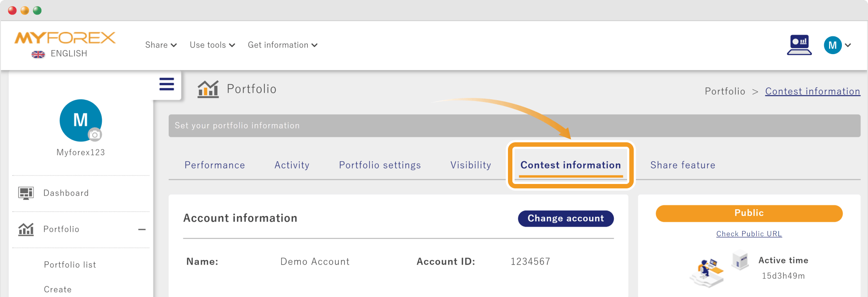Image resolution: width=868 pixels, height=297 pixels.
Task: Click the Portfolio chart icon in sidebar
Action: [x=26, y=229]
